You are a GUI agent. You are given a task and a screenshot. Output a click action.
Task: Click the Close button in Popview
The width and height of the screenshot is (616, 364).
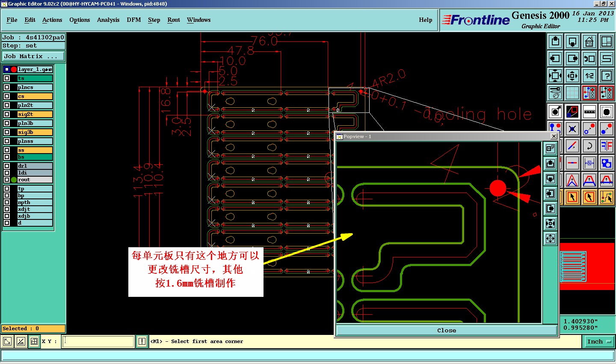[447, 330]
